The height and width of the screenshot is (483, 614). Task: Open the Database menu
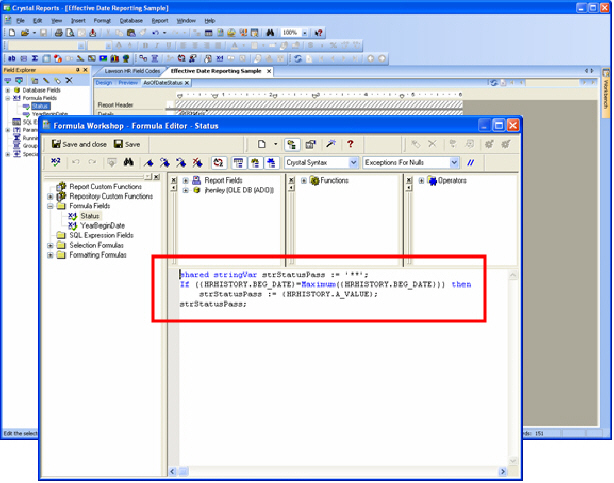[131, 20]
